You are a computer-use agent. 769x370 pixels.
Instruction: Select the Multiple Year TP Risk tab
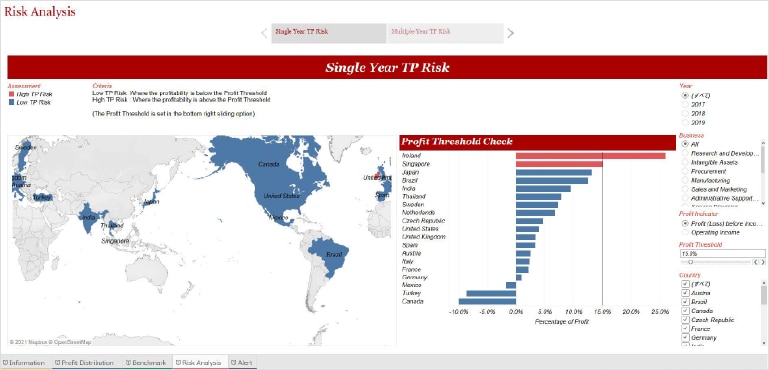click(445, 33)
